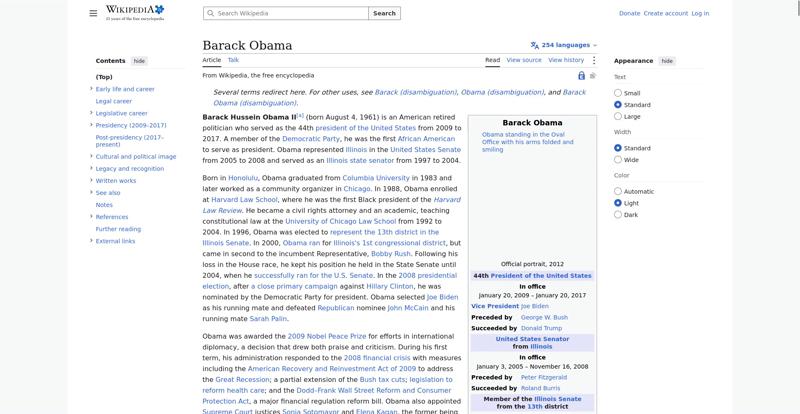
Task: Select Wide width option
Action: (618, 160)
